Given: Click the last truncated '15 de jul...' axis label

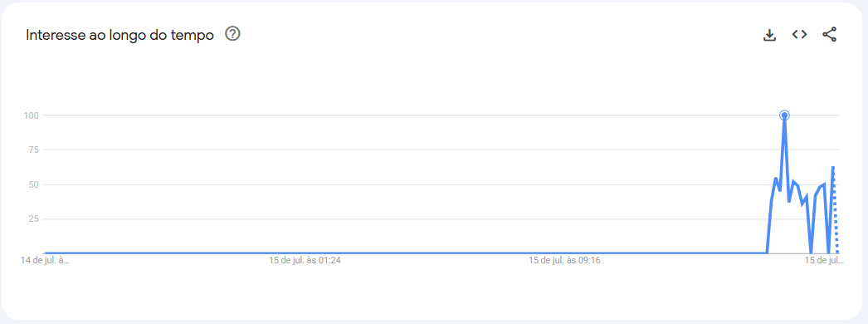Looking at the screenshot, I should pos(824,260).
